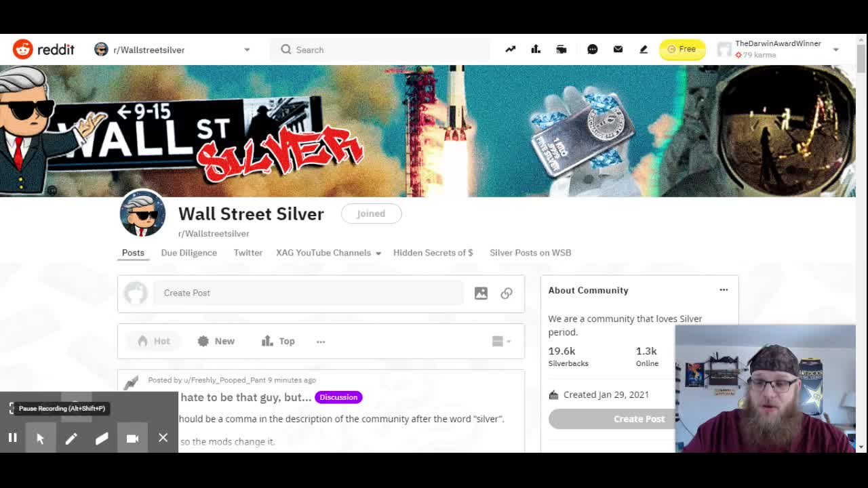The height and width of the screenshot is (488, 868).
Task: Click the Create Post text field
Action: 308,293
